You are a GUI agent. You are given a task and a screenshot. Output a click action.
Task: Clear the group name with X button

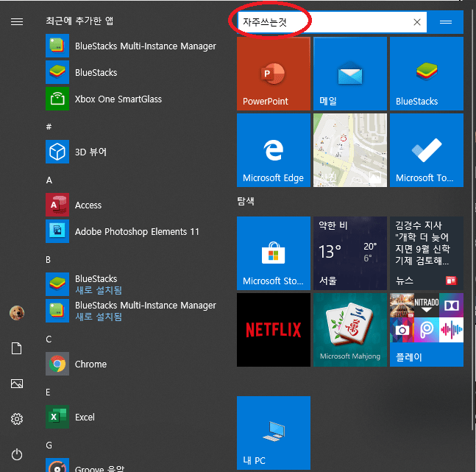coord(417,22)
